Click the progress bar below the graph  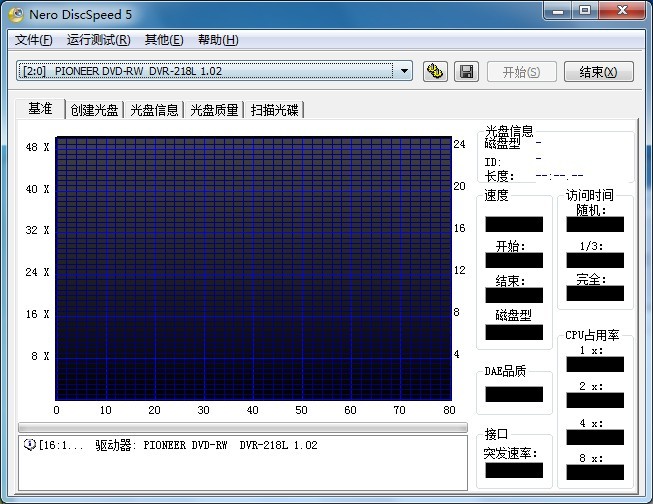(242, 427)
